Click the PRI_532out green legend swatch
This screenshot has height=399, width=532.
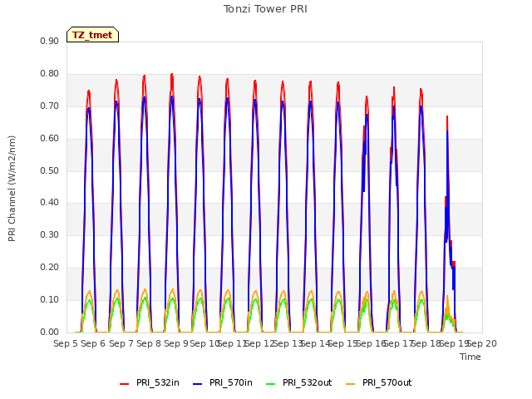tap(271, 383)
